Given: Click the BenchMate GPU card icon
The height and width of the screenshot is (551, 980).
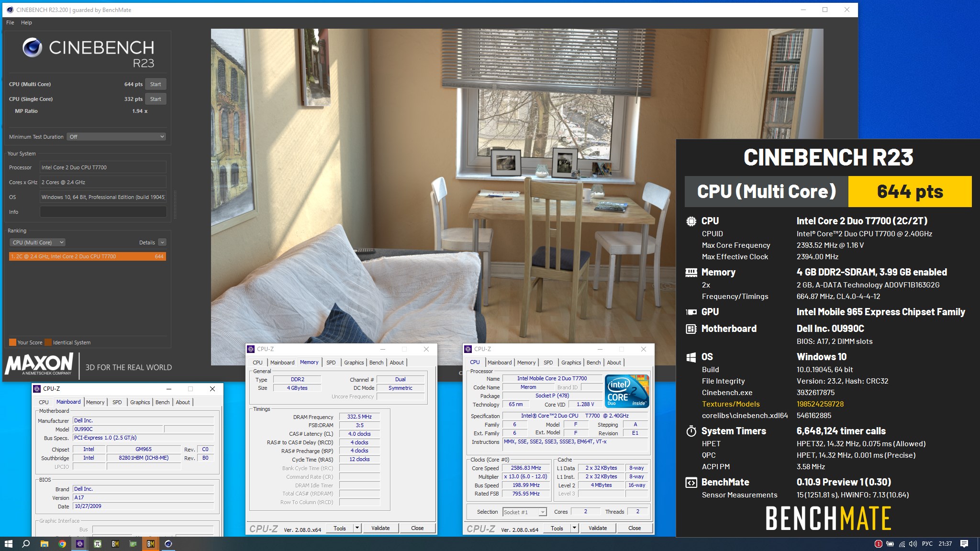Looking at the screenshot, I should point(691,312).
